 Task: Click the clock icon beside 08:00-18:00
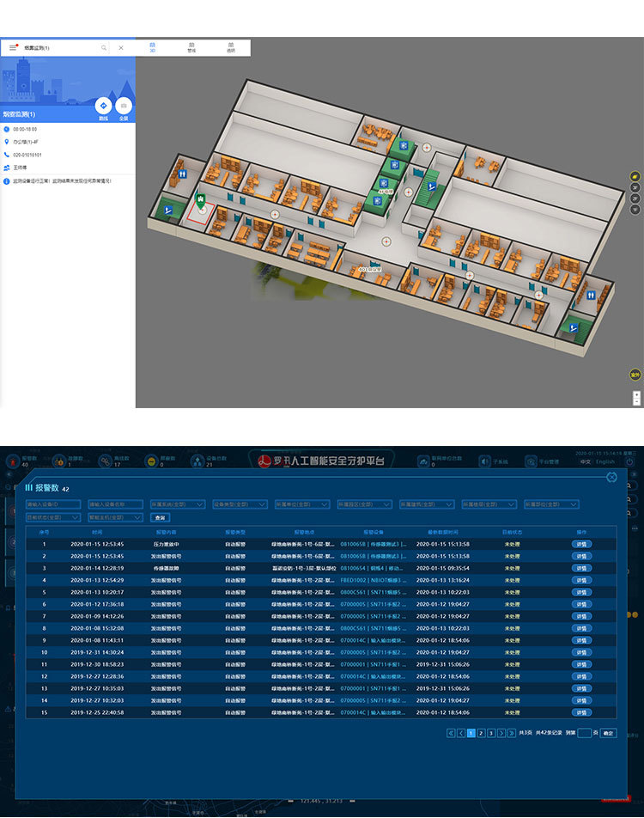[x=7, y=129]
